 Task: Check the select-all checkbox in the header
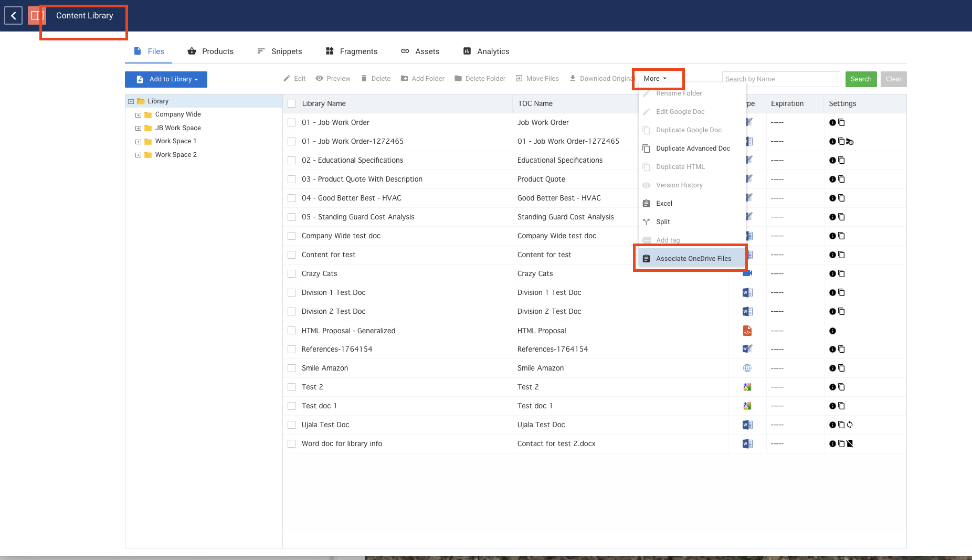coord(292,103)
